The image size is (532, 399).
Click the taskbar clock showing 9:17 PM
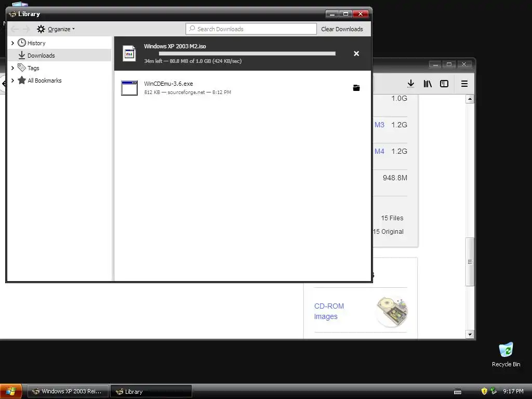tap(513, 391)
